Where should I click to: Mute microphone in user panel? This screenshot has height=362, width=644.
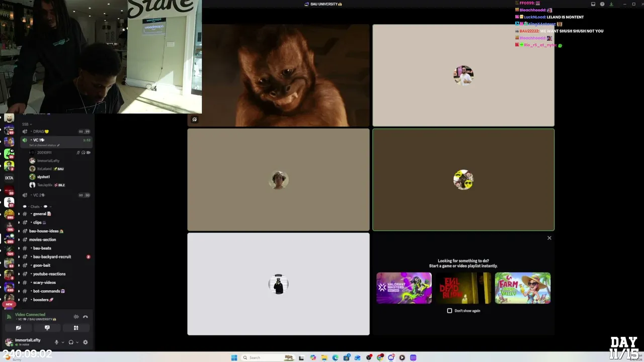56,342
